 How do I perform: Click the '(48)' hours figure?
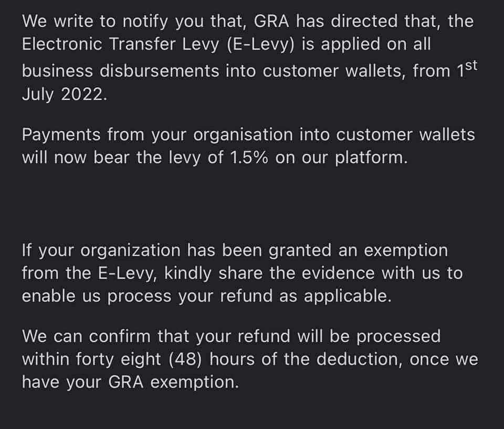(x=185, y=359)
